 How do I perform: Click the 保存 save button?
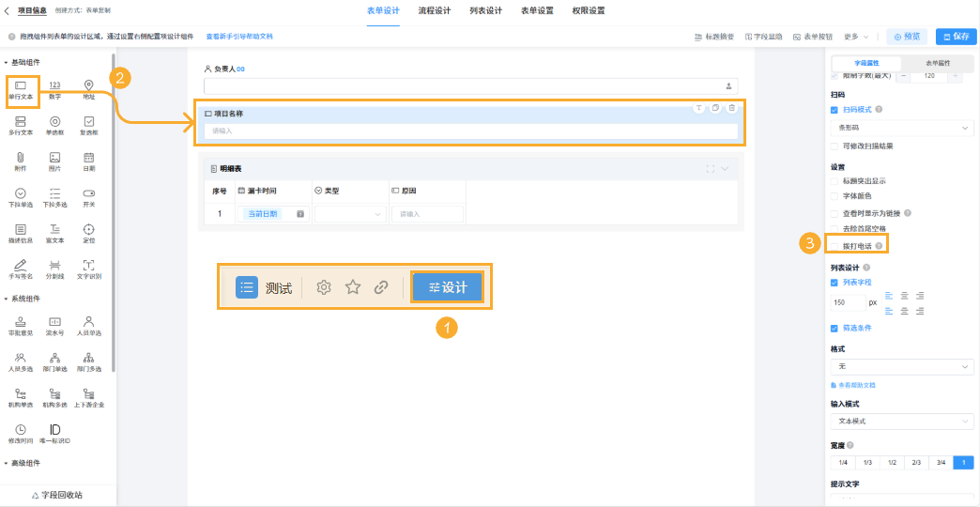point(956,37)
